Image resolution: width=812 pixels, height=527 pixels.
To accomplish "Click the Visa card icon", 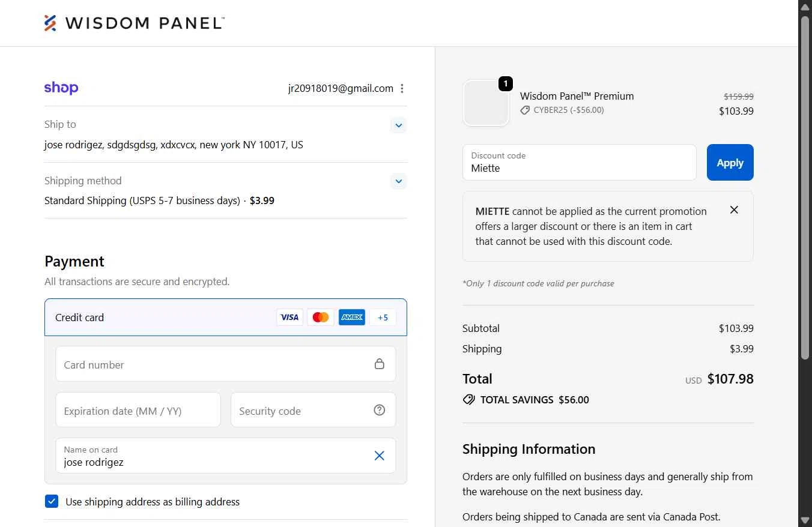I will pos(289,318).
